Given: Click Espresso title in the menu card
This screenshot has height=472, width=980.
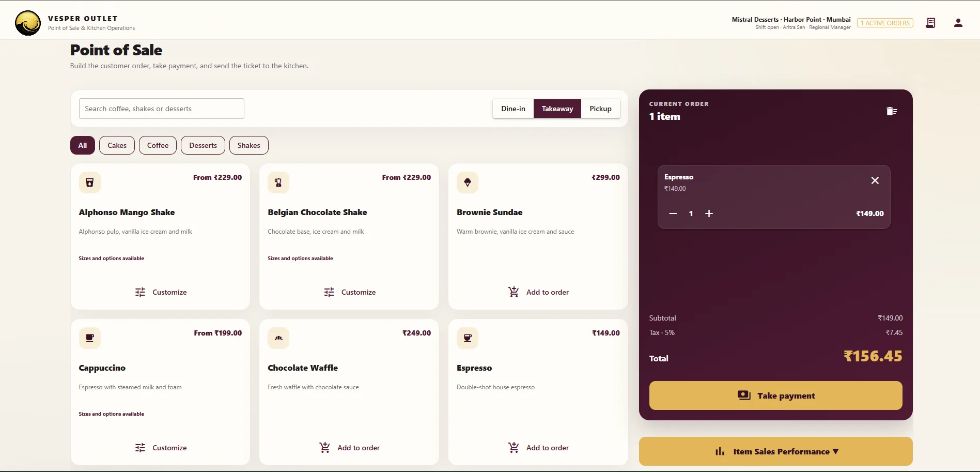Looking at the screenshot, I should click(474, 368).
